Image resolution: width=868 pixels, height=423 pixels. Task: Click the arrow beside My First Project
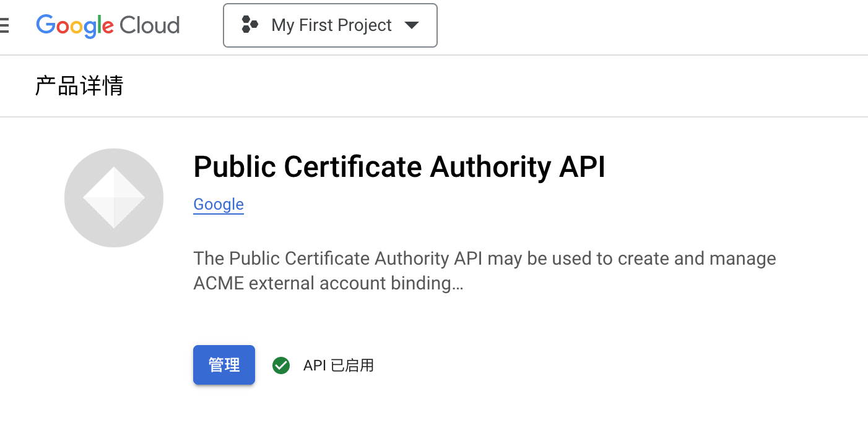coord(411,25)
